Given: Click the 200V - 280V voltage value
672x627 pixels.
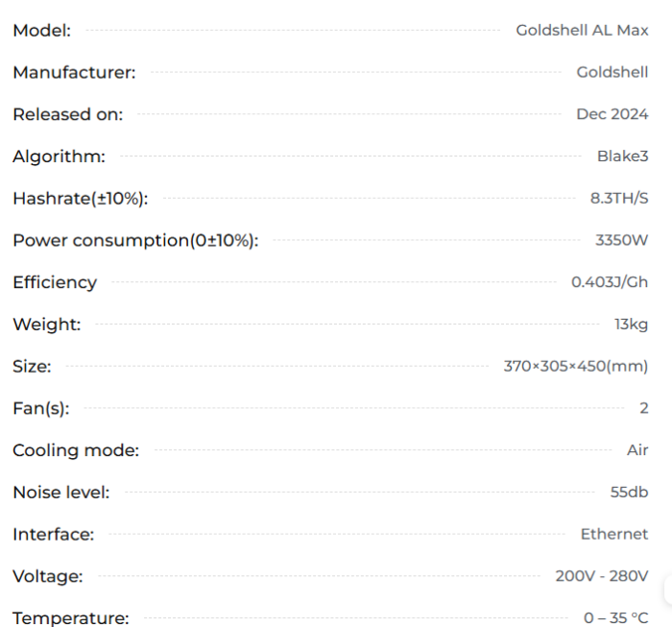Looking at the screenshot, I should 602,576.
